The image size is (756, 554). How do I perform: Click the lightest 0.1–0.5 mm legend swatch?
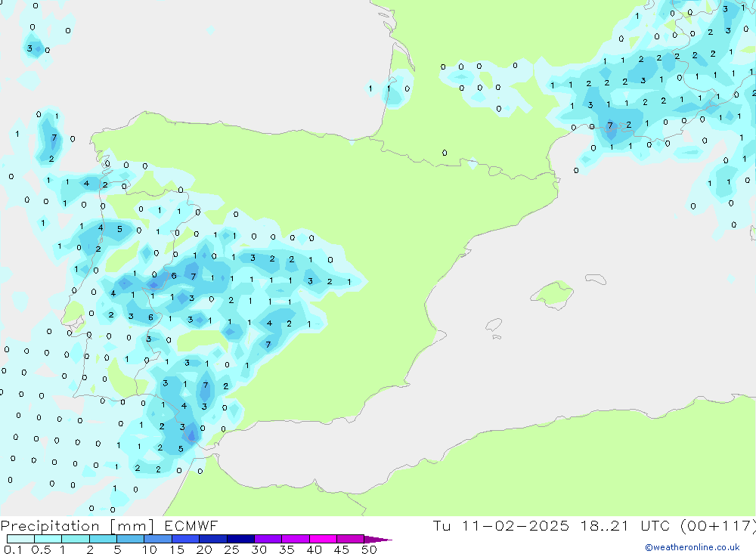click(x=20, y=539)
